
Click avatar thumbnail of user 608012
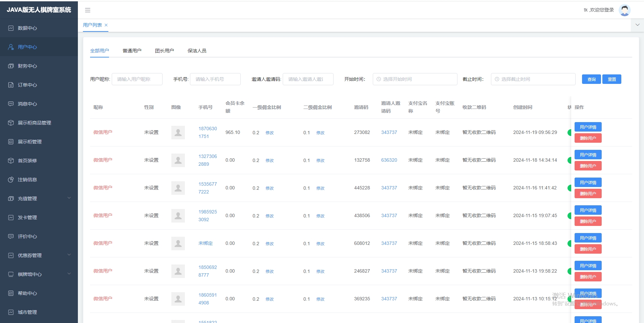(x=178, y=244)
